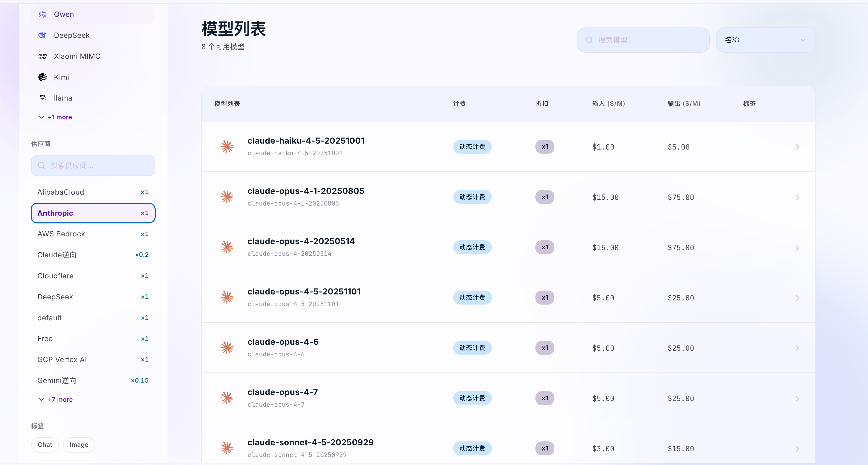Open the claude-opus-4-20250514 model title
This screenshot has height=465, width=868.
pos(301,241)
